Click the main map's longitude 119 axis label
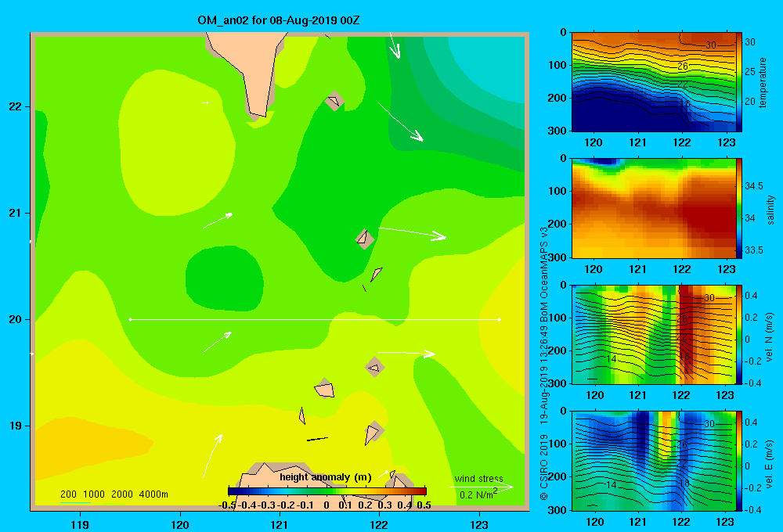Viewport: 783px width, 532px height. [x=80, y=524]
